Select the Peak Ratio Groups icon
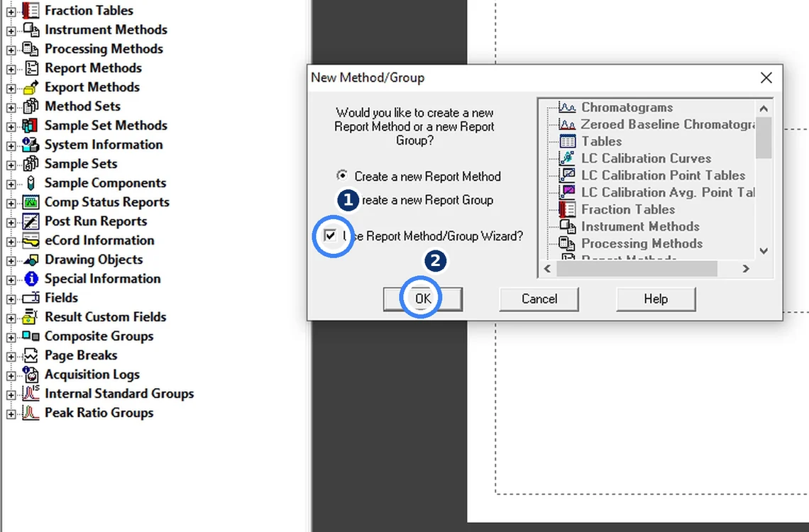The width and height of the screenshot is (809, 532). tap(31, 413)
